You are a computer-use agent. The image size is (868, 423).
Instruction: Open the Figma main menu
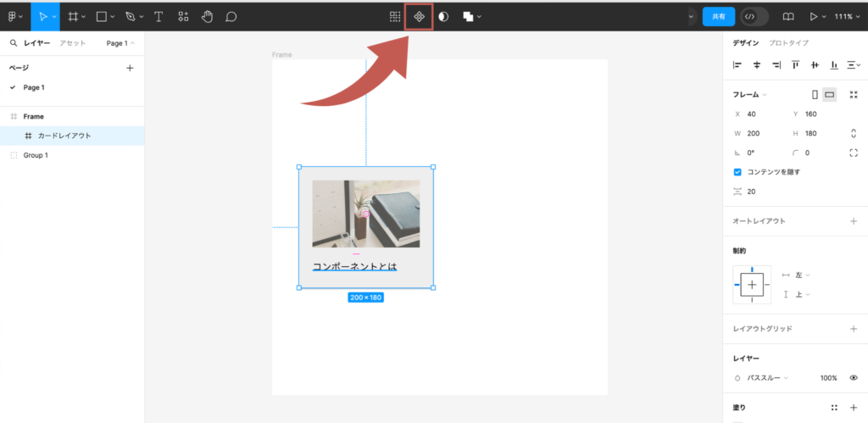(12, 17)
